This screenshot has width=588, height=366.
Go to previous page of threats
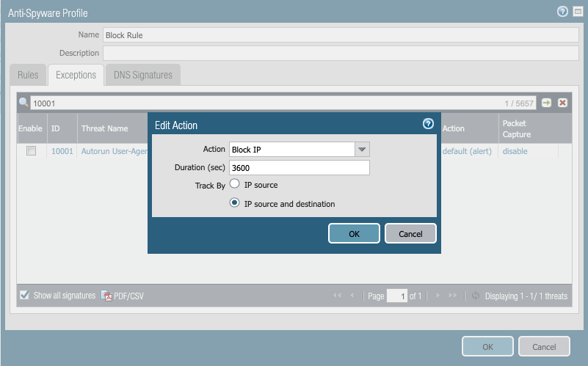pos(352,296)
